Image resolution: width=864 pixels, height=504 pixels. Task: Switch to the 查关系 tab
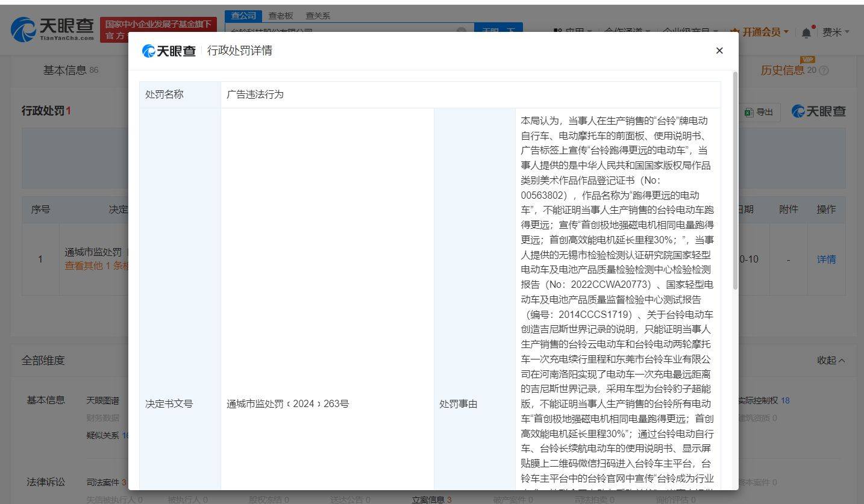pyautogui.click(x=318, y=15)
